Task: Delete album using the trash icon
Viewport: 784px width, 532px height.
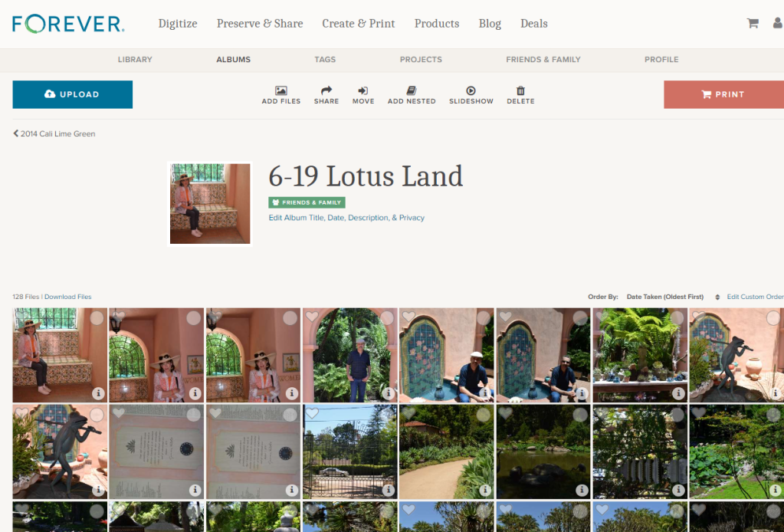Action: [520, 91]
